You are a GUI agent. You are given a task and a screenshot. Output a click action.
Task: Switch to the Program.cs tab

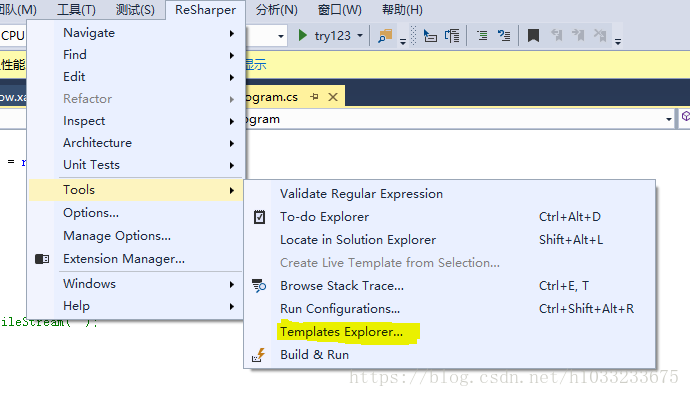272,97
